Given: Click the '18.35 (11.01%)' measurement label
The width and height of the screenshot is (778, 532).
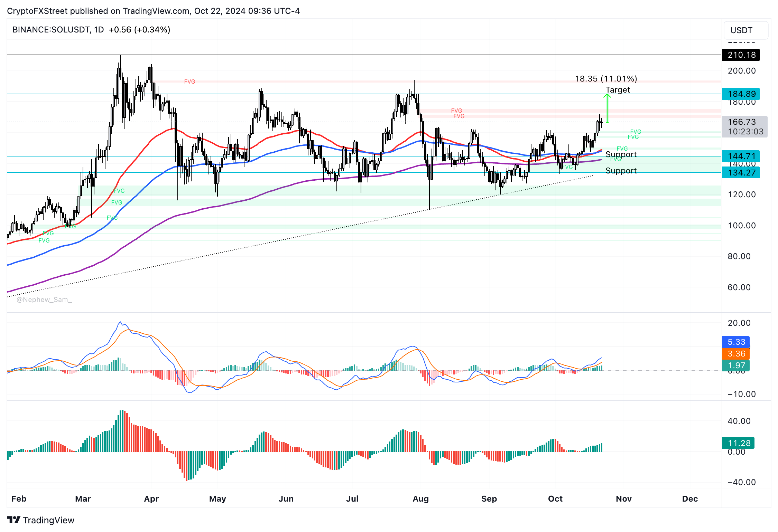Looking at the screenshot, I should click(x=606, y=79).
